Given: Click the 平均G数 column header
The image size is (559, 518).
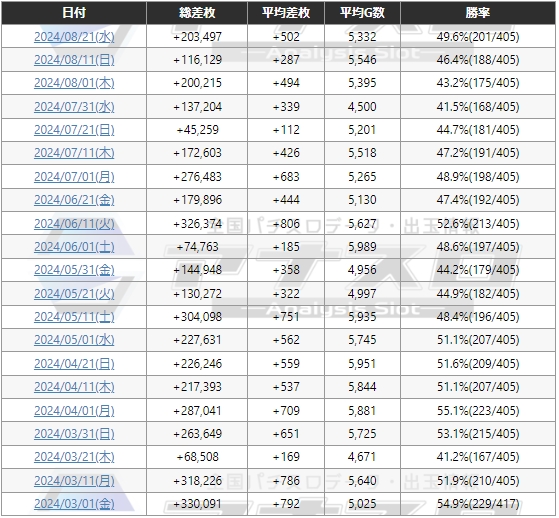Looking at the screenshot, I should pos(362,13).
